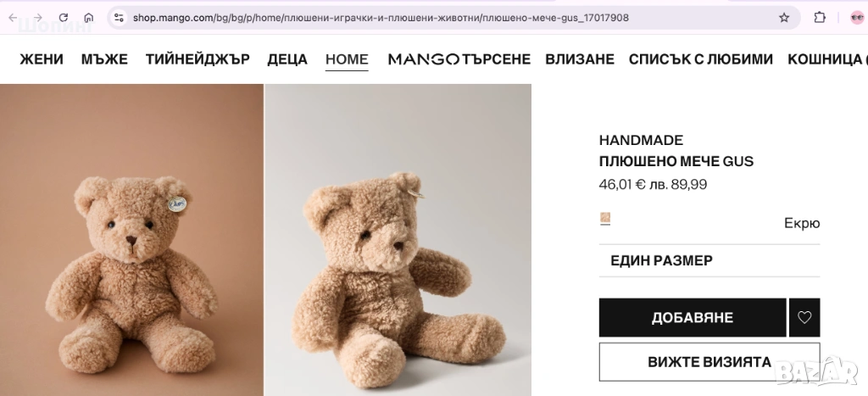
Task: Open the extensions puzzle icon
Action: [820, 18]
